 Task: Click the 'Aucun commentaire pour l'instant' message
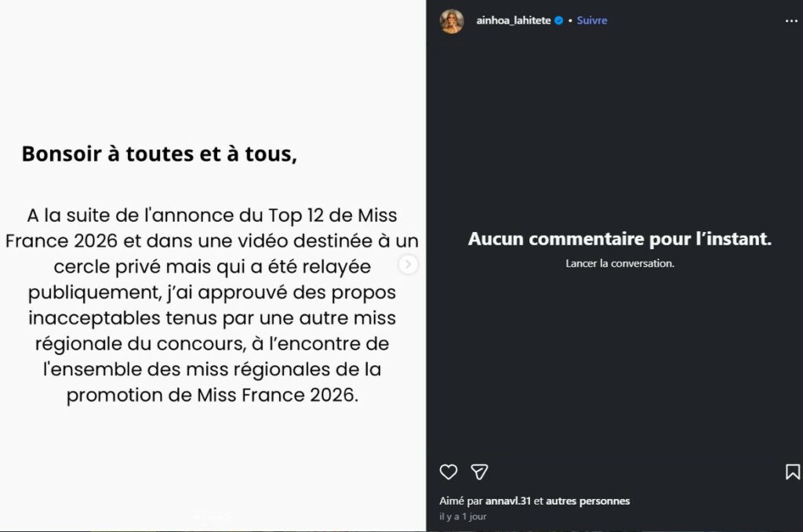(x=620, y=239)
